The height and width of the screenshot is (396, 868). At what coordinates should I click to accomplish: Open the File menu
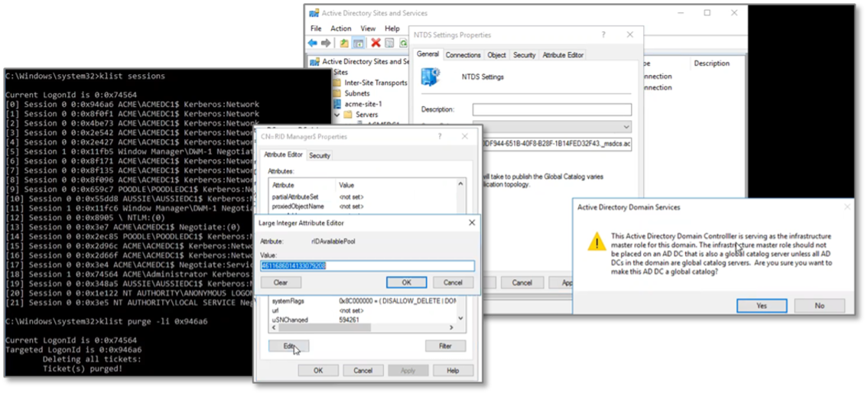pyautogui.click(x=316, y=28)
